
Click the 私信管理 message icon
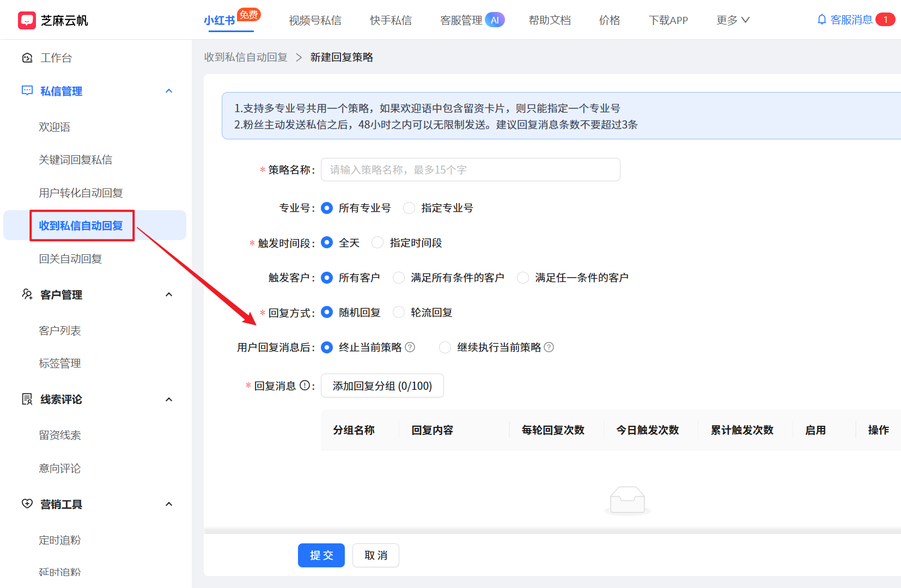[x=27, y=91]
